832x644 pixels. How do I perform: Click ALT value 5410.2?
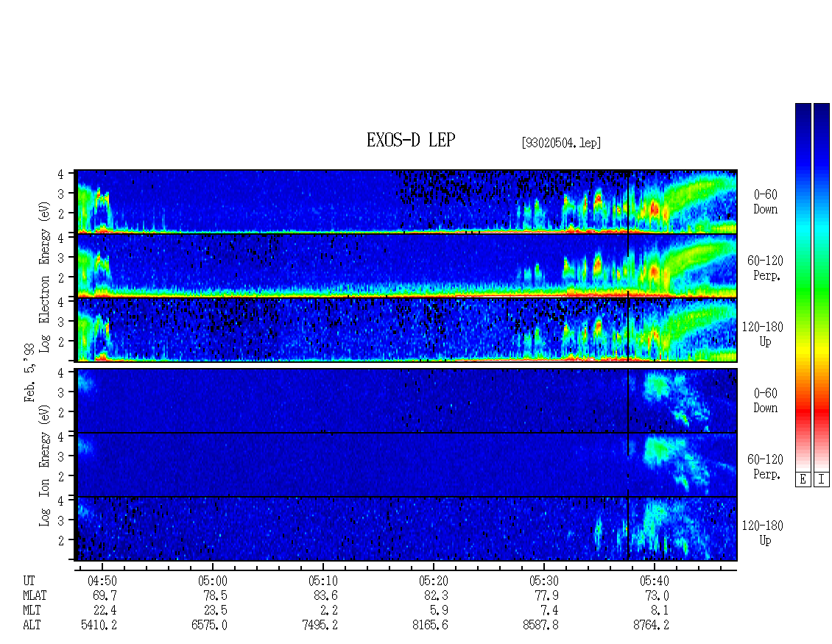point(99,626)
